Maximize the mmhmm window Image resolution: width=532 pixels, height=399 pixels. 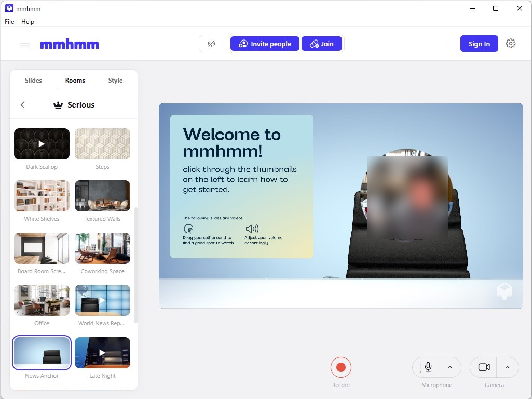495,8
